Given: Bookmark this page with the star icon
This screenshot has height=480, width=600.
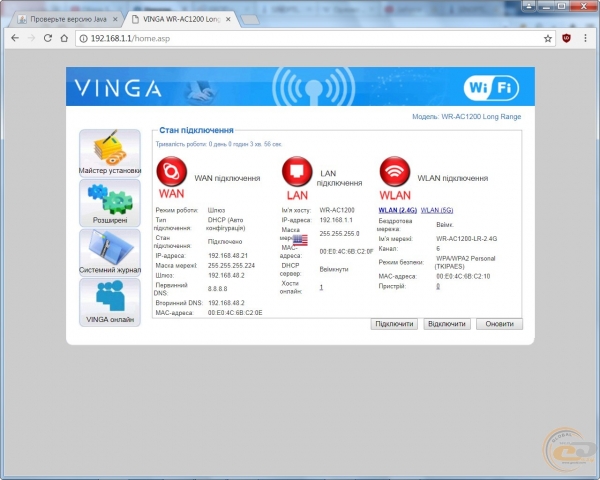Looking at the screenshot, I should (x=548, y=38).
